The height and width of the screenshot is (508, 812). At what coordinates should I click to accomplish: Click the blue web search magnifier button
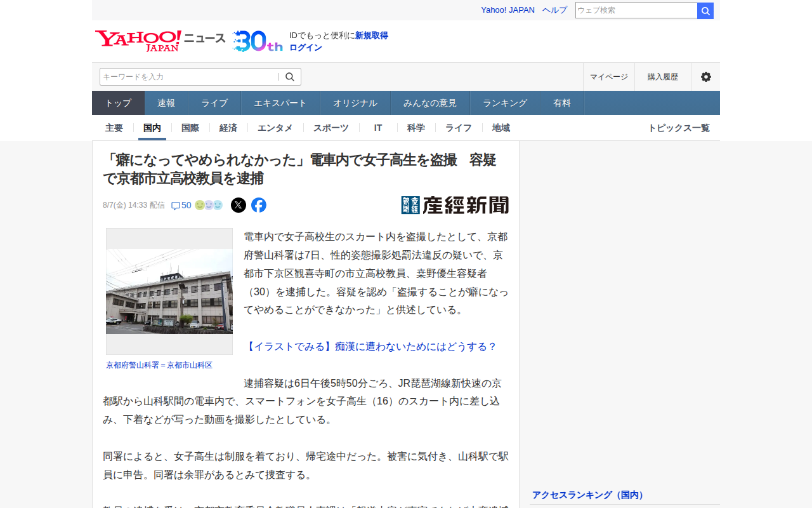tap(705, 11)
